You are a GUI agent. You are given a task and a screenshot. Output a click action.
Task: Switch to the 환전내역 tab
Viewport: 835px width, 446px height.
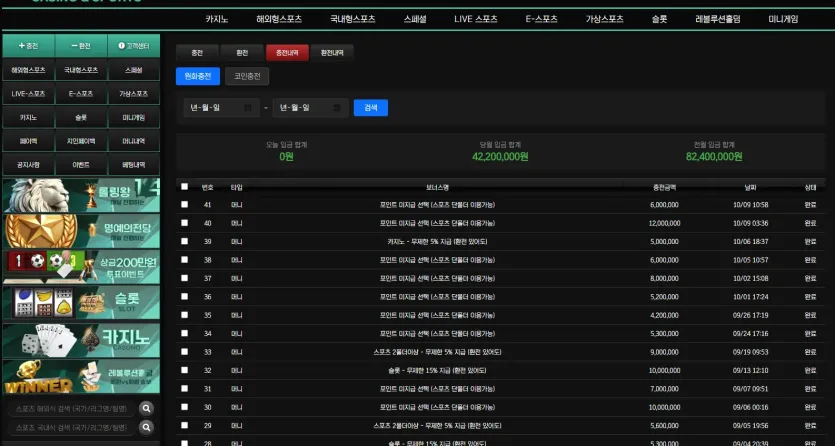332,53
